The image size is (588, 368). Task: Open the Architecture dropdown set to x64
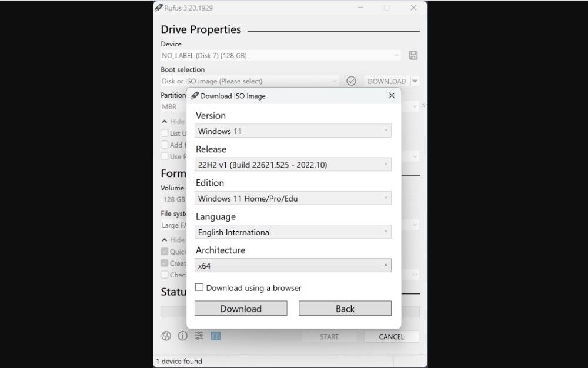pyautogui.click(x=293, y=265)
